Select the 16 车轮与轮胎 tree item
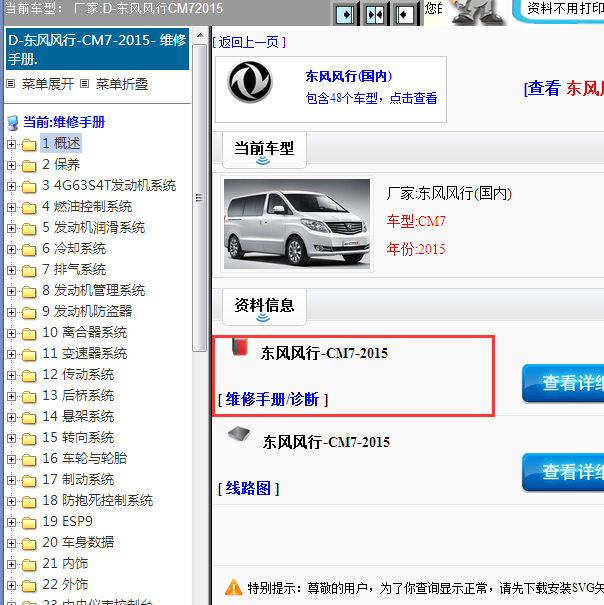Image resolution: width=604 pixels, height=605 pixels. click(x=85, y=458)
